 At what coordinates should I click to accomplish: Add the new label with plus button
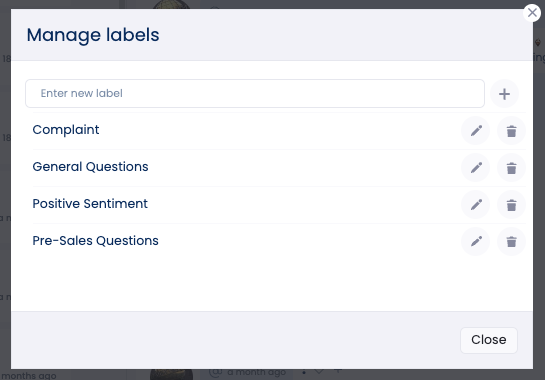click(x=504, y=94)
